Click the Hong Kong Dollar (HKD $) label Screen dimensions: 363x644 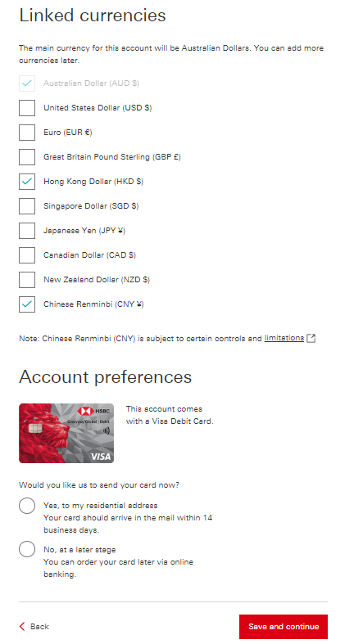[x=93, y=181]
